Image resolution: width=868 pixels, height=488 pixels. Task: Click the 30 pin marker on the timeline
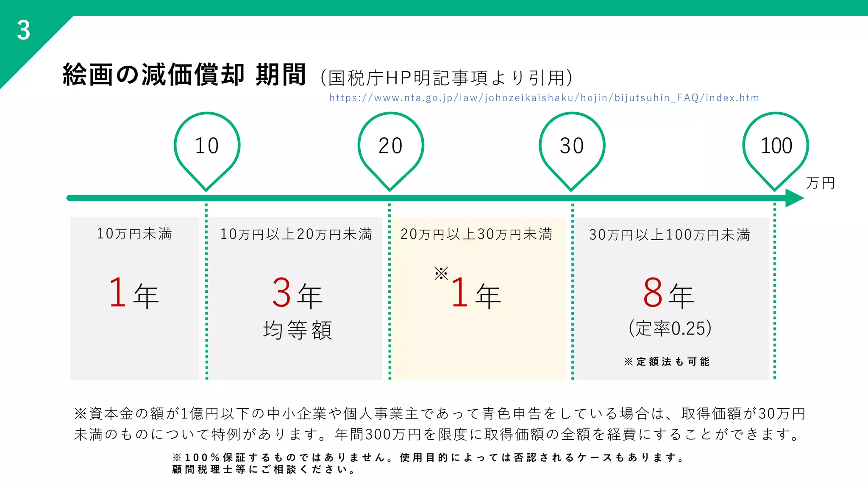tap(572, 152)
